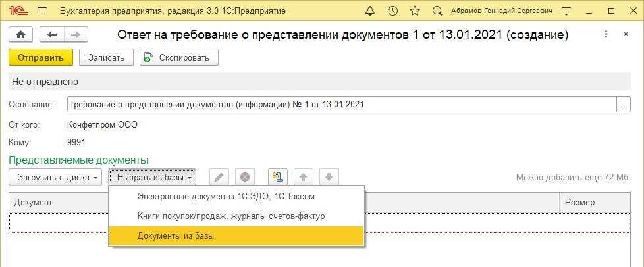Move document down with arrow icon
The width and height of the screenshot is (644, 267).
[329, 177]
